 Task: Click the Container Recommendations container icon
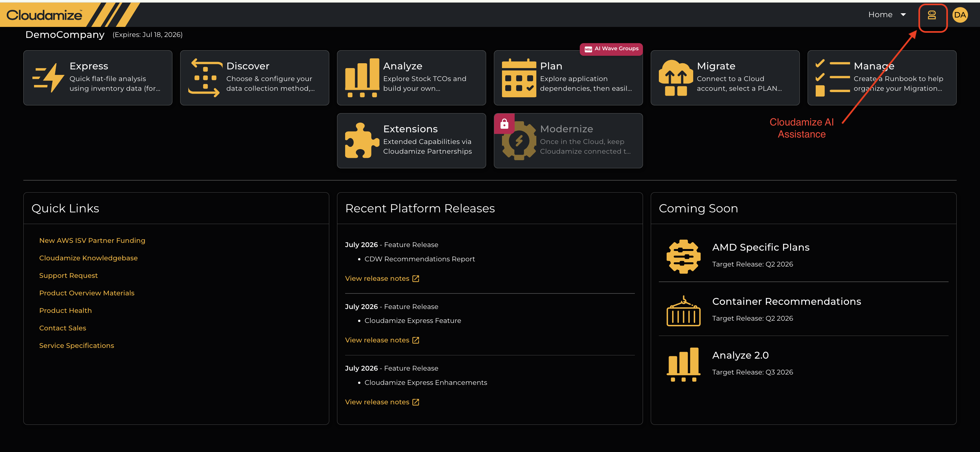tap(683, 311)
